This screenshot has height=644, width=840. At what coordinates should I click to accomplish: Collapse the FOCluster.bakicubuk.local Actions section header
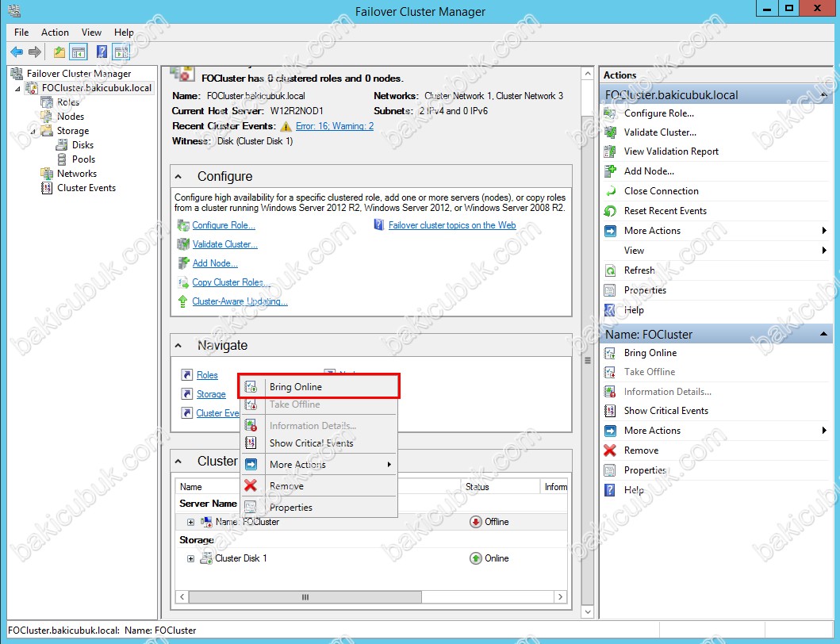tap(824, 95)
